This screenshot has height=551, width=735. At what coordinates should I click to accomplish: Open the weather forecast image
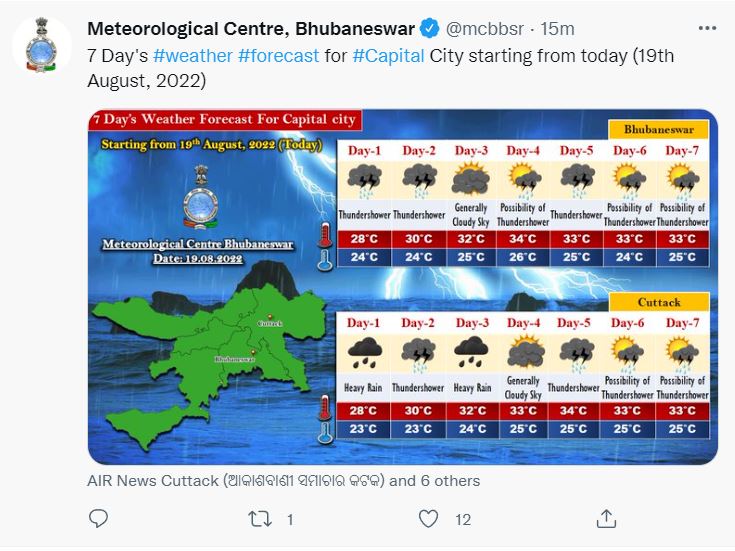(x=403, y=287)
